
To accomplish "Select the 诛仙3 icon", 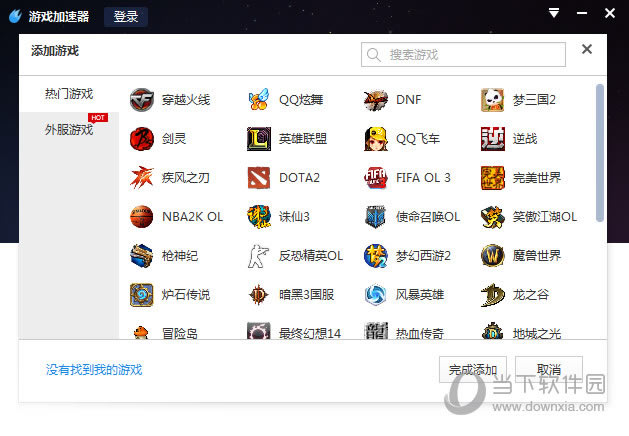I will (x=259, y=217).
